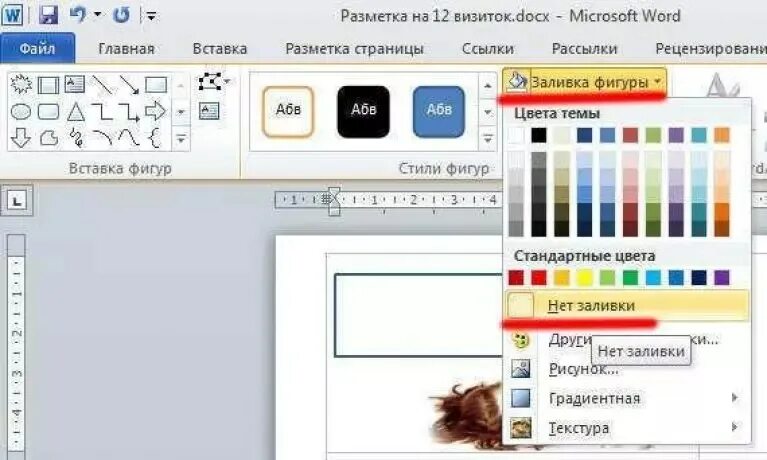767x460 pixels.
Task: Switch to the Вставка tab
Action: 220,48
